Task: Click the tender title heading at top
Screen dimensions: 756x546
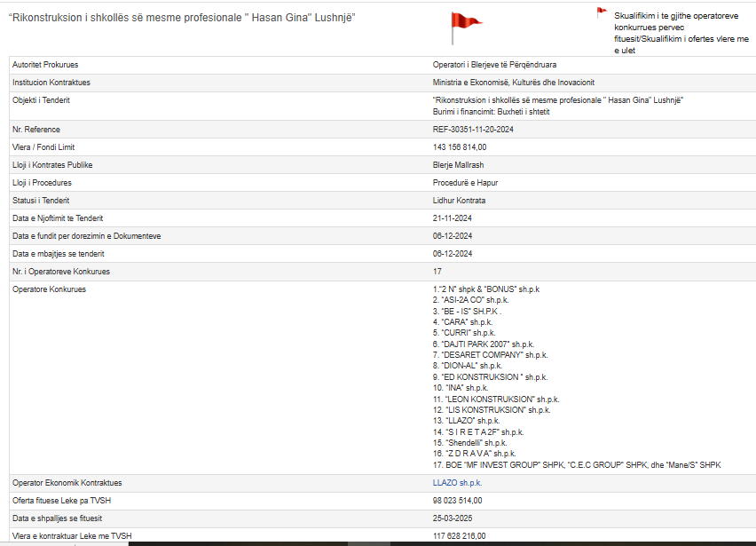Action: (176, 18)
